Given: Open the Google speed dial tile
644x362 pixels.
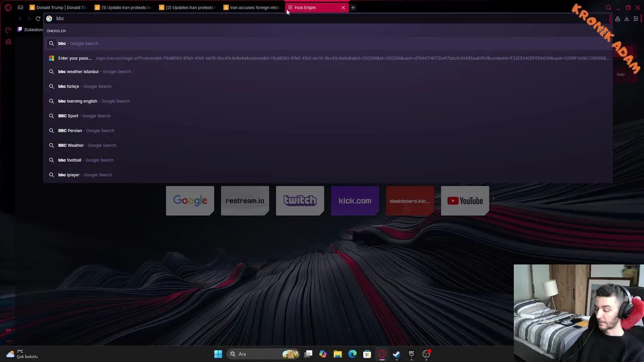Looking at the screenshot, I should (190, 201).
